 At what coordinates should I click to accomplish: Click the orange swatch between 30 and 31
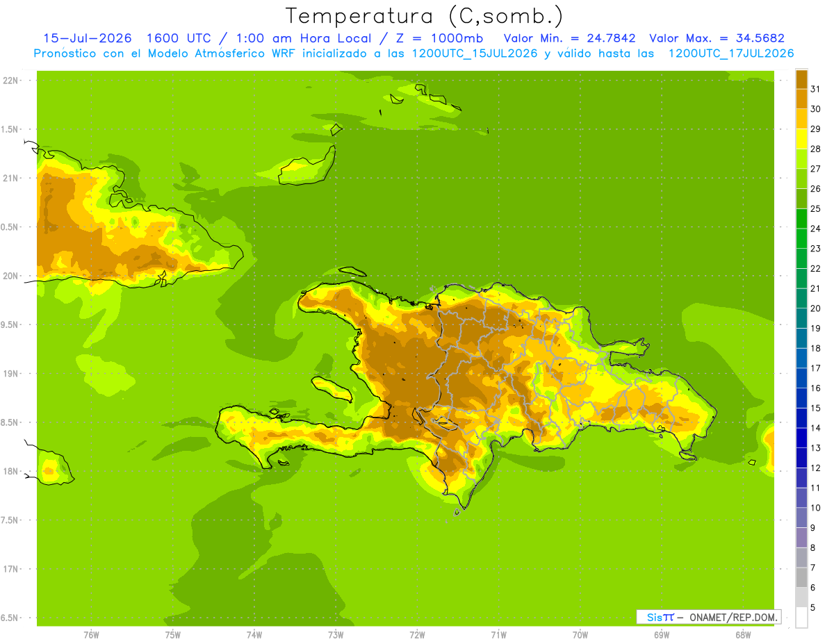point(801,99)
